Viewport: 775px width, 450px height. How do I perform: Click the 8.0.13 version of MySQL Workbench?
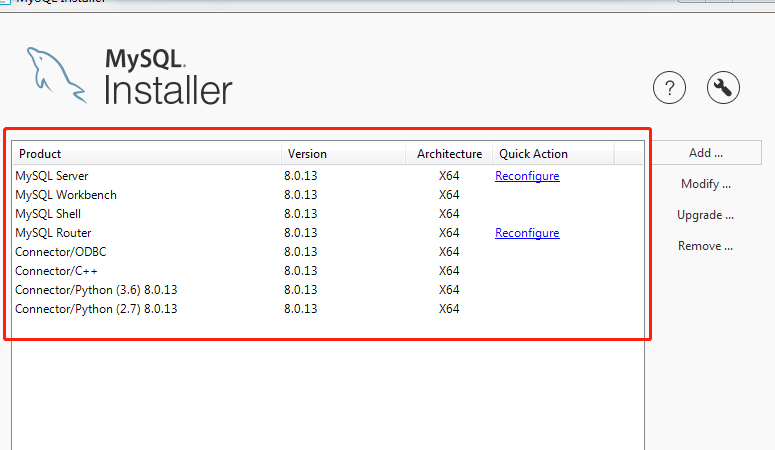click(x=301, y=195)
